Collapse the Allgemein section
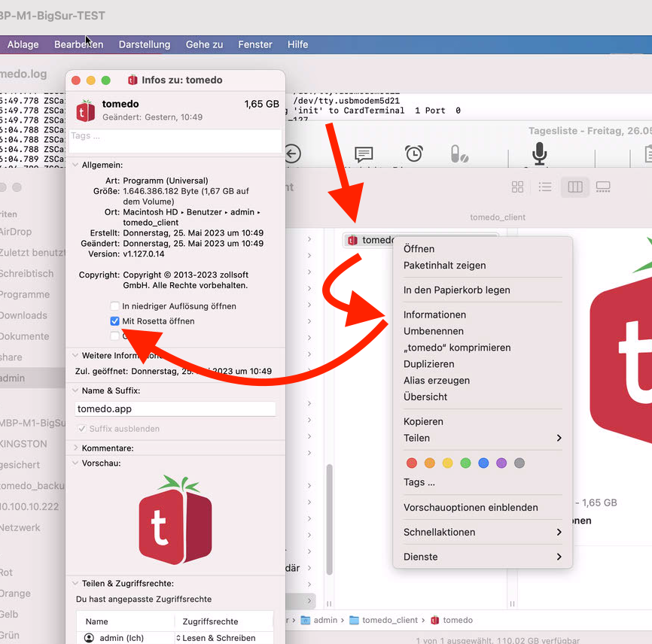This screenshot has width=652, height=644. pyautogui.click(x=75, y=165)
